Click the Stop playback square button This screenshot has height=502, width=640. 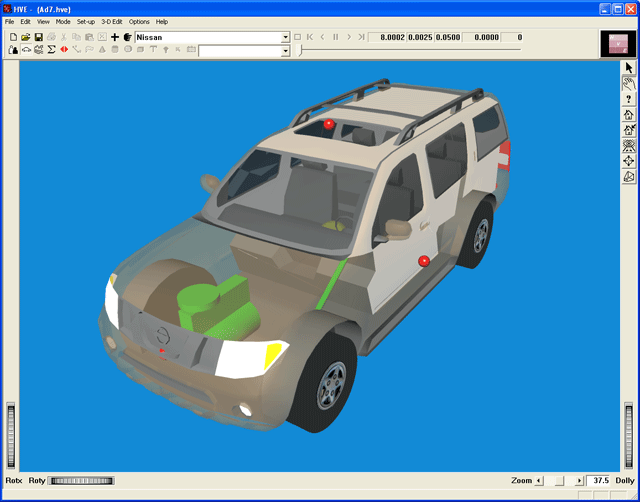coord(298,37)
